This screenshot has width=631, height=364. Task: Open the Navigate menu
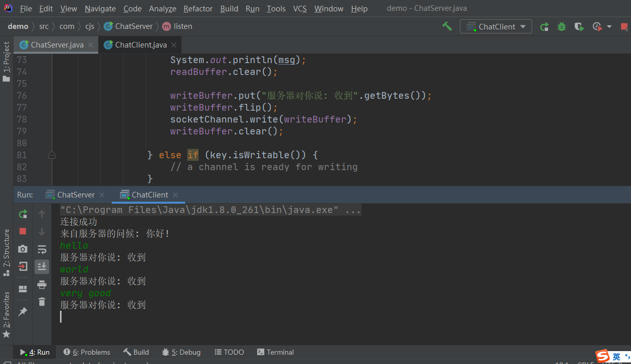[100, 9]
